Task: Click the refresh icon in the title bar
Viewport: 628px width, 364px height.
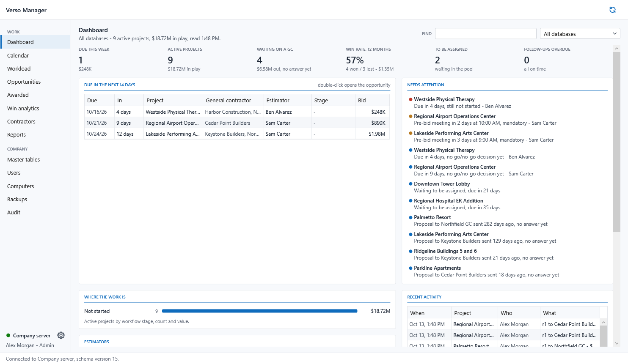Action: coord(612,10)
